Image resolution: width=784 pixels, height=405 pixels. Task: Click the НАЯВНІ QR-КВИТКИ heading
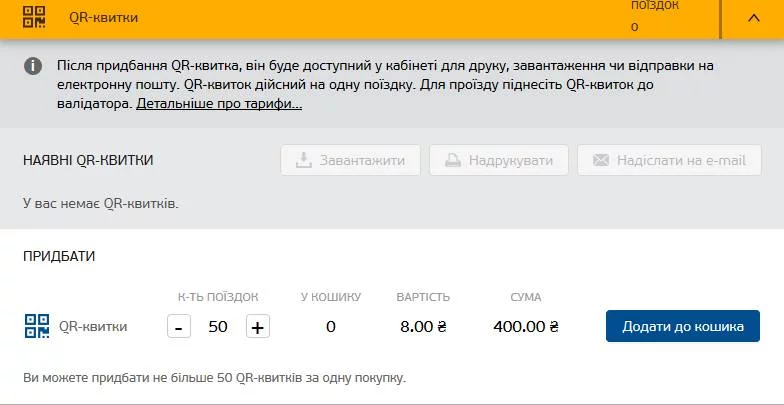click(88, 160)
